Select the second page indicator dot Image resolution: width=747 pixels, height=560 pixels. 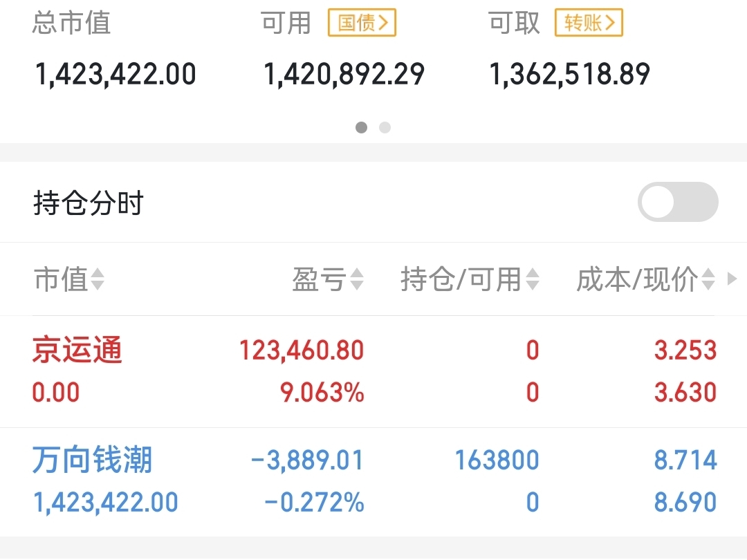[385, 128]
